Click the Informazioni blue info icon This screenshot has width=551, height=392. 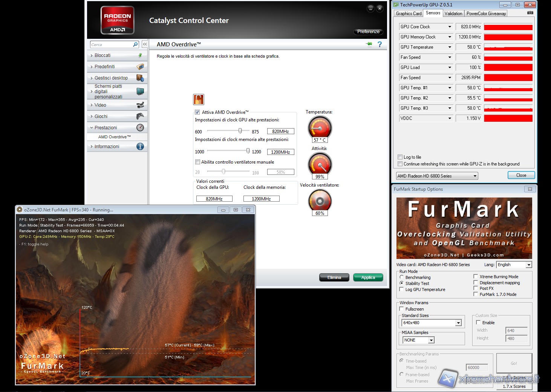click(x=140, y=147)
